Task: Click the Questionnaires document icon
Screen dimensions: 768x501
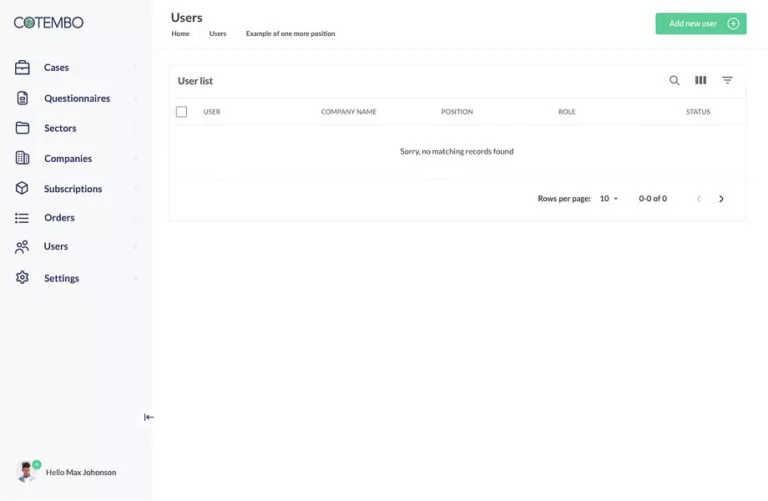Action: [22, 98]
